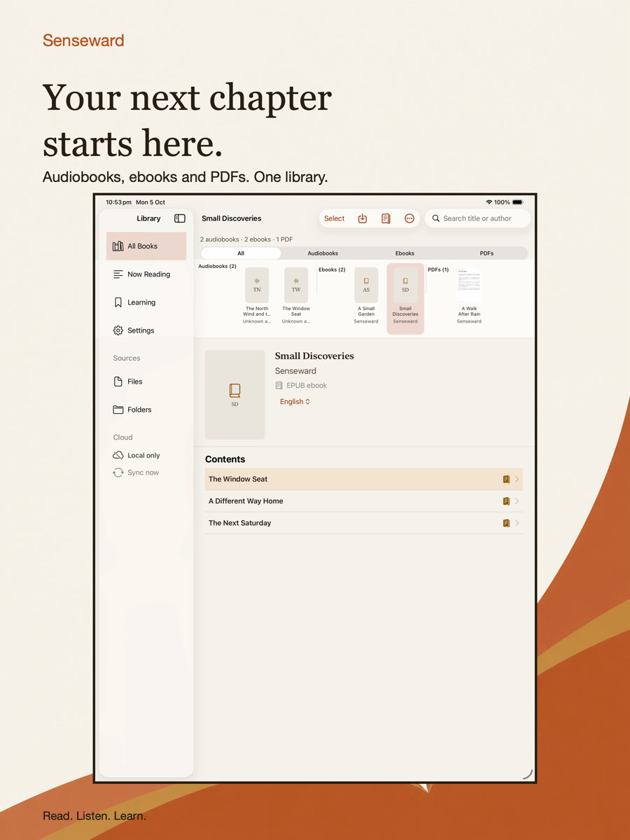This screenshot has height=840, width=630.
Task: Select A Small Garden ebook cover
Action: (x=366, y=285)
